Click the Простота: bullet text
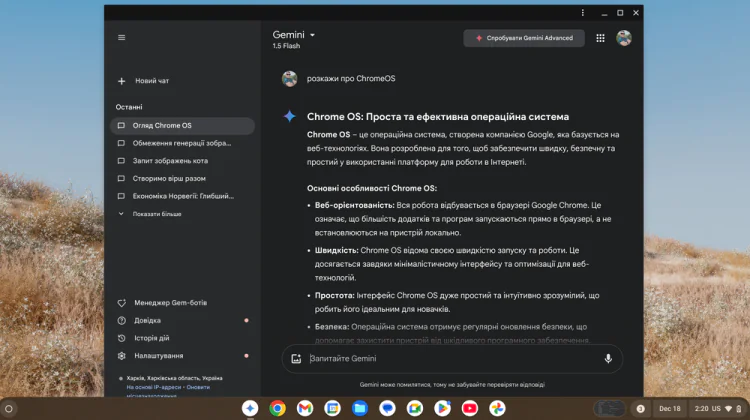The width and height of the screenshot is (750, 420). click(x=334, y=296)
